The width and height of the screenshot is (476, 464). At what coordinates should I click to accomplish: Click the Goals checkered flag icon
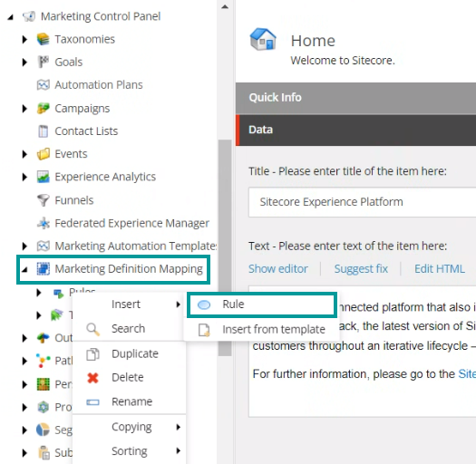[x=44, y=62]
